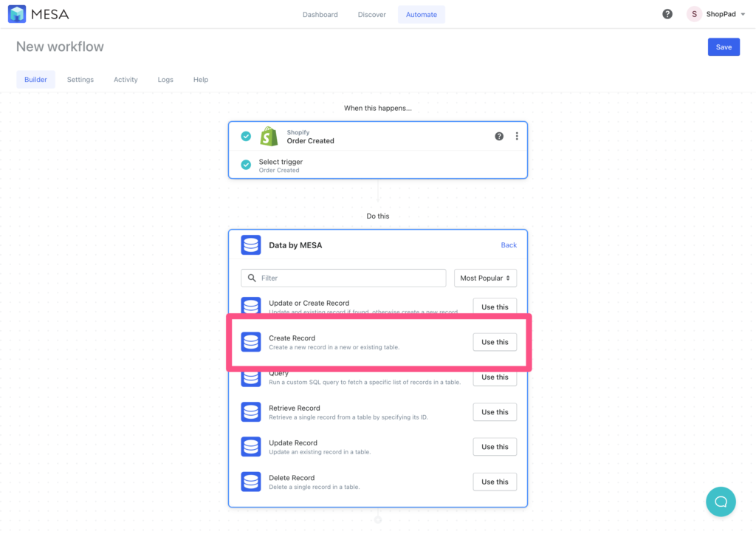Click the help question mark icon on Order Created
The width and height of the screenshot is (756, 537).
click(x=499, y=136)
